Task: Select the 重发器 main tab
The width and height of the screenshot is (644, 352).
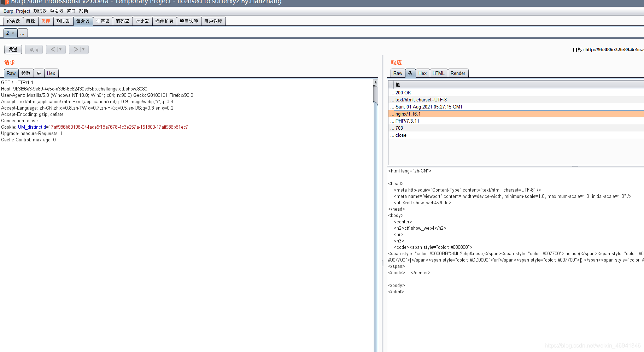Action: tap(83, 21)
